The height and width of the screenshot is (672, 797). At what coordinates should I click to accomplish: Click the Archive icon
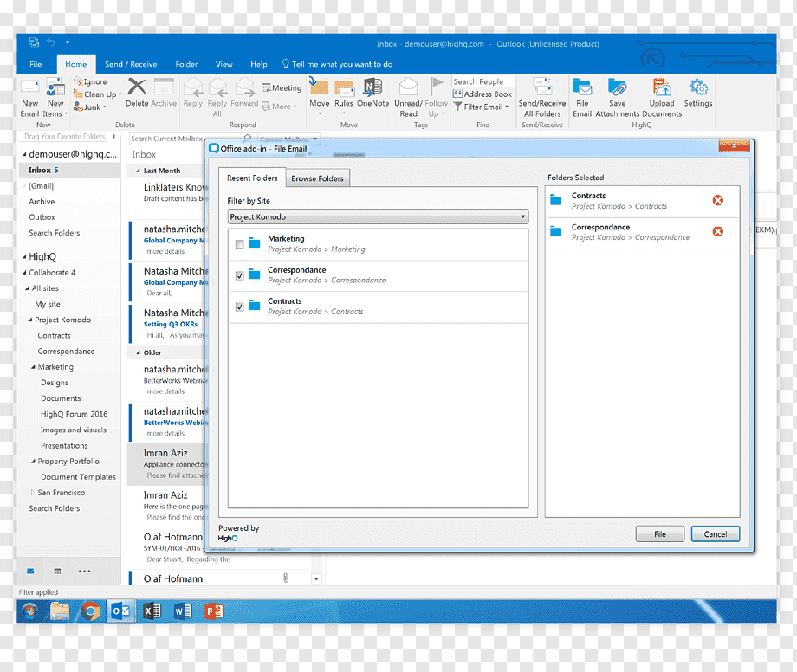tap(164, 87)
